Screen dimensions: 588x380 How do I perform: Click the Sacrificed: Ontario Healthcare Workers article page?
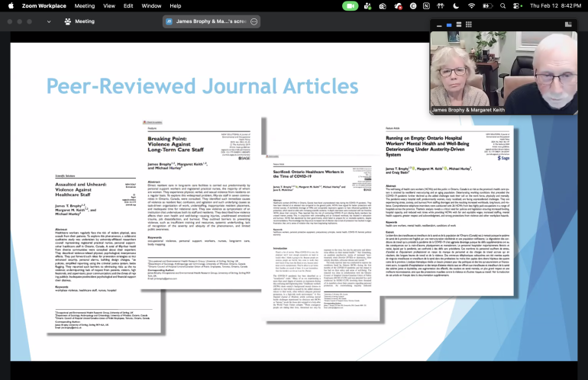click(321, 238)
